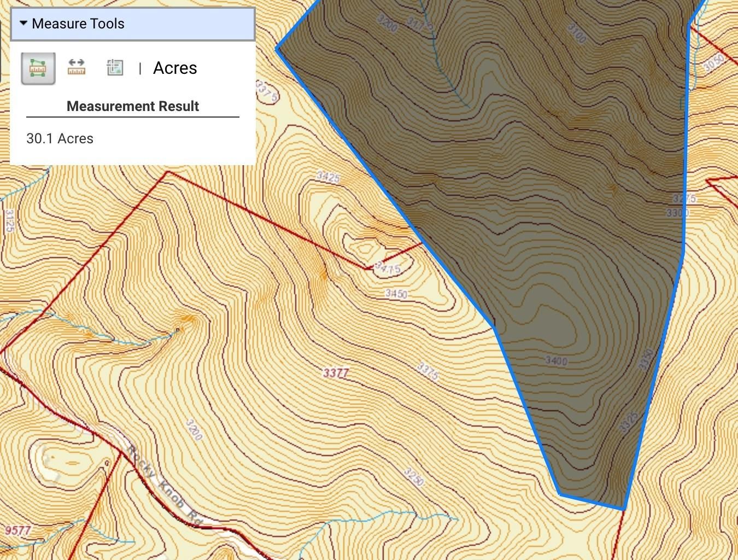Click the 3300 contour label

(677, 212)
